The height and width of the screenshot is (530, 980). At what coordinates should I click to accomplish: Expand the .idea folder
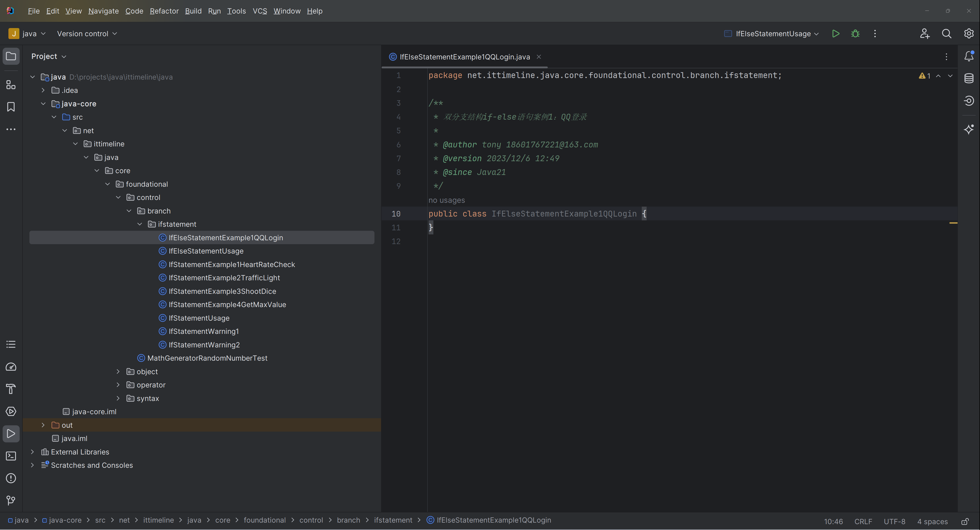(x=43, y=90)
